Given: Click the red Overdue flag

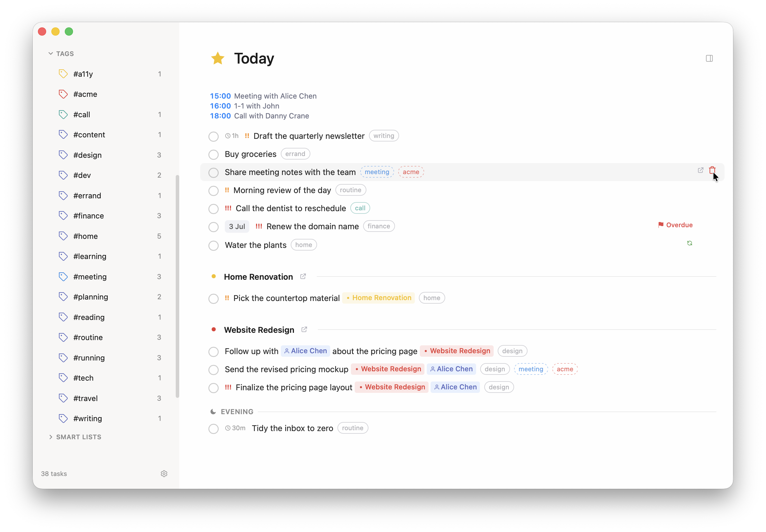Looking at the screenshot, I should pos(675,225).
